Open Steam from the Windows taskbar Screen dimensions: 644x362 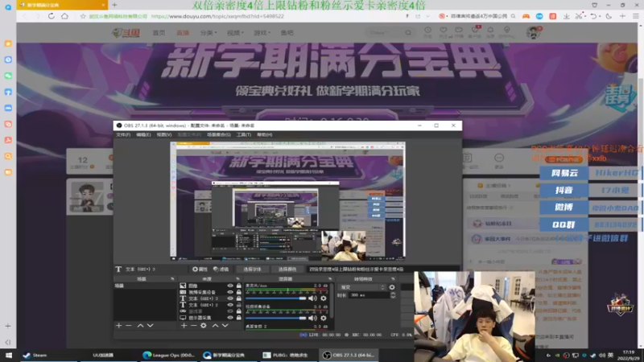point(35,355)
